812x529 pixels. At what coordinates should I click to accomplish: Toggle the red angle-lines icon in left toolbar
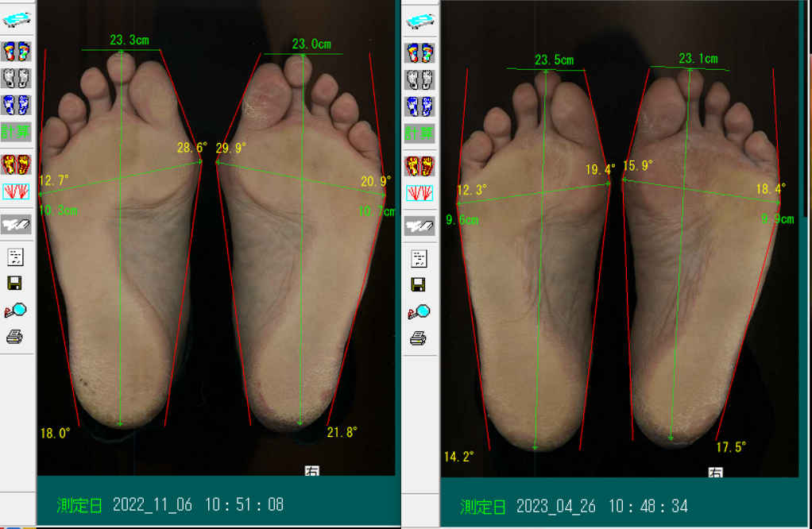[x=16, y=191]
